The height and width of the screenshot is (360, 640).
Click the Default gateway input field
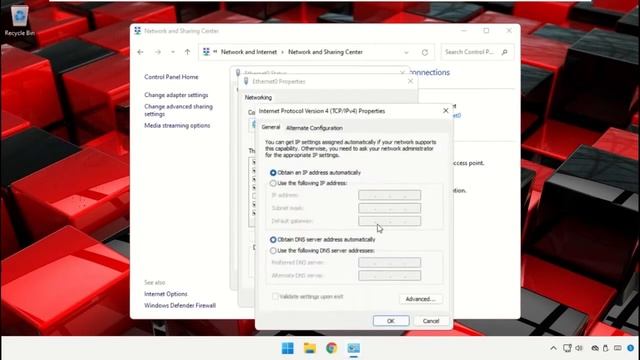pyautogui.click(x=389, y=221)
